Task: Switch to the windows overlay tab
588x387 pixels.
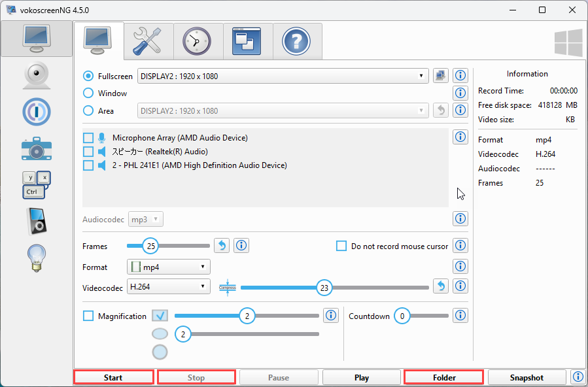Action: 247,41
